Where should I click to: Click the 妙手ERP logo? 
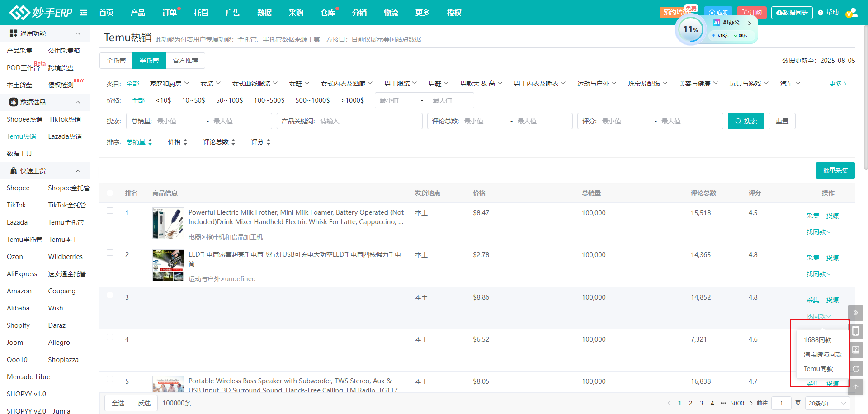[x=41, y=13]
